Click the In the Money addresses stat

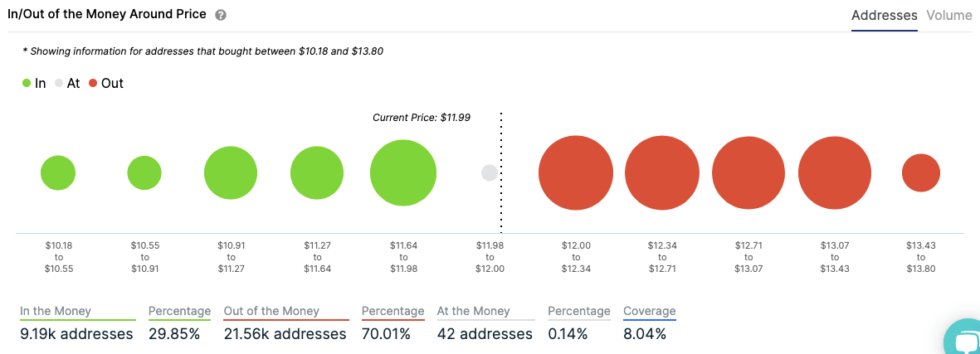[76, 334]
